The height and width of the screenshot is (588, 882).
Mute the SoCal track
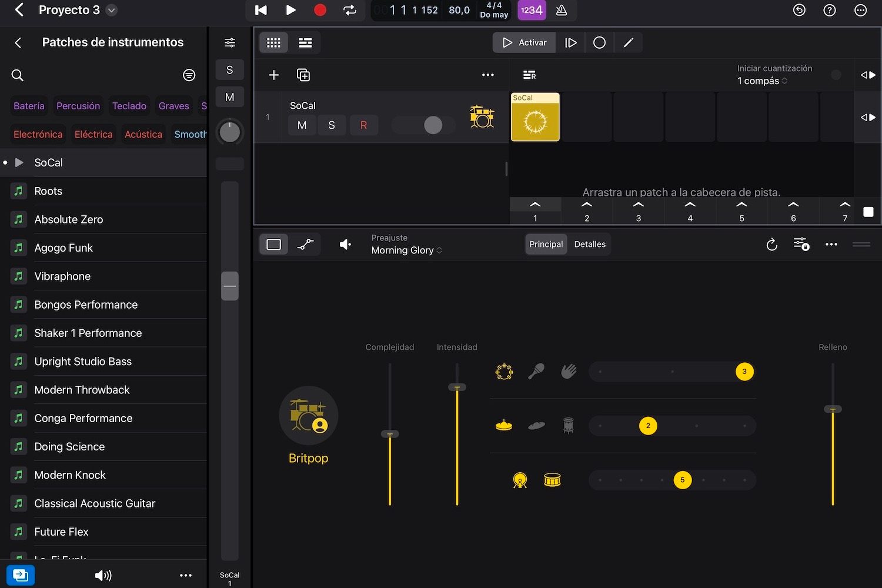tap(302, 125)
